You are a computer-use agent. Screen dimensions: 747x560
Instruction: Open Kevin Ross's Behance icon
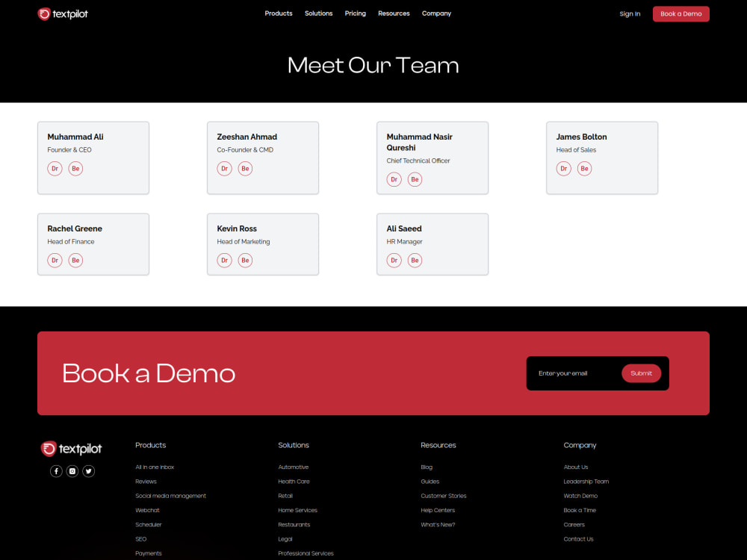245,260
